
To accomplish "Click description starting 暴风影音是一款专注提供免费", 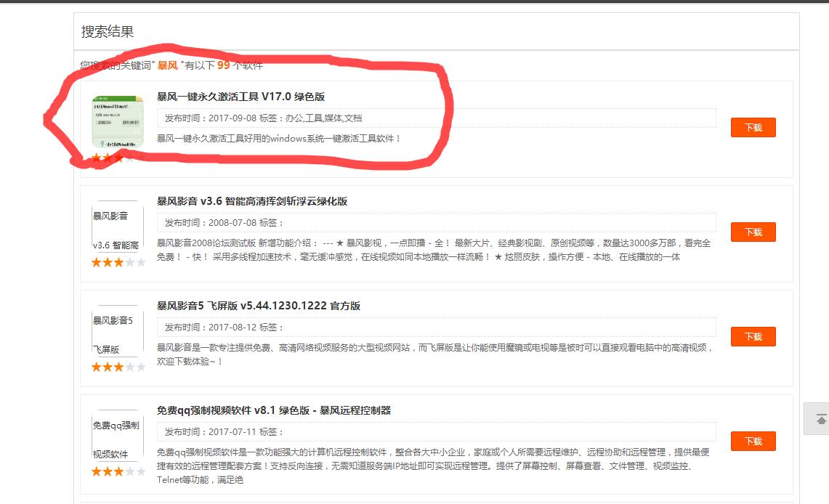I will tap(435, 354).
